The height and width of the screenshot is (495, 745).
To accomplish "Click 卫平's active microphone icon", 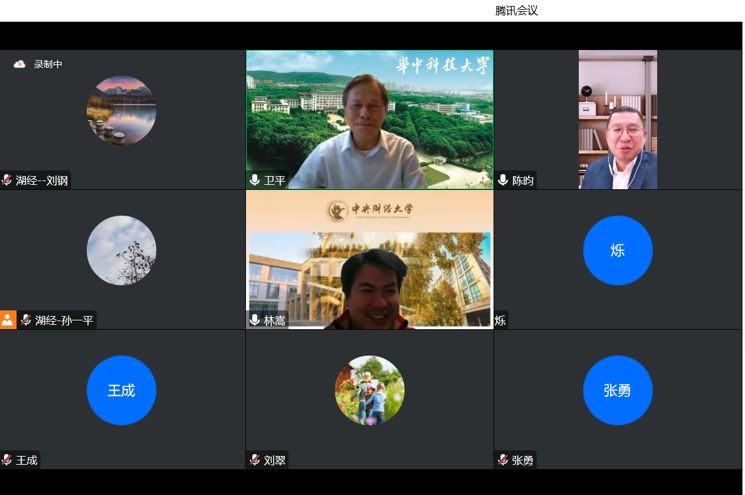I will click(x=255, y=181).
